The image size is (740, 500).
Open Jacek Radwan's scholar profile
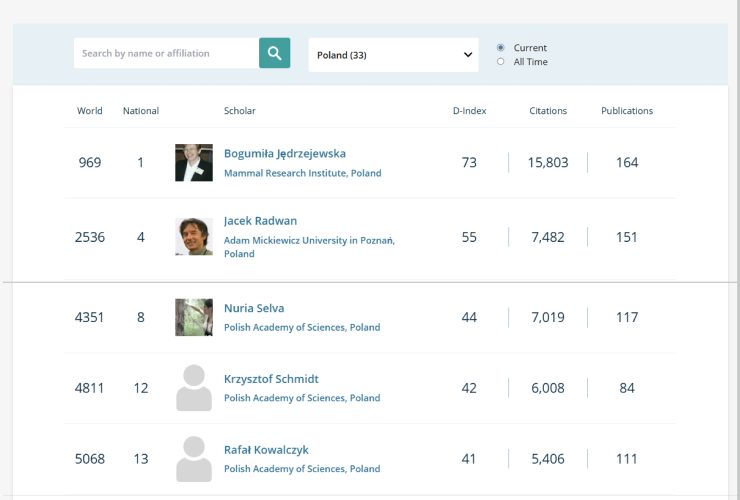pos(260,221)
